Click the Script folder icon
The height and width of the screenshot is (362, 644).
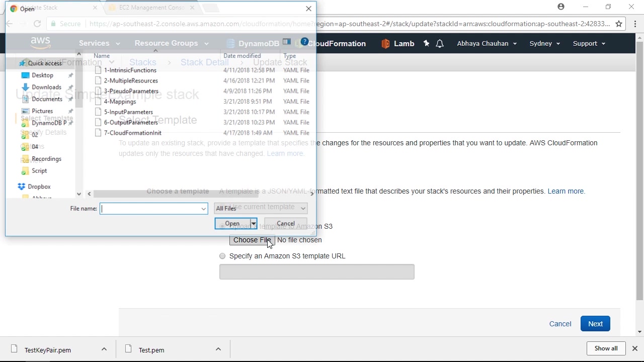(26, 171)
